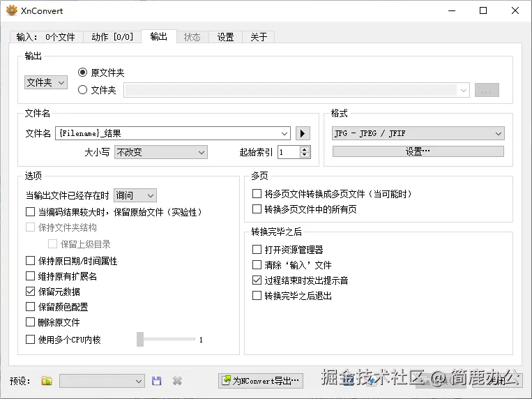This screenshot has width=532, height=399.
Task: Toggle 维持原有扩展名 checkbox
Action: tap(30, 276)
